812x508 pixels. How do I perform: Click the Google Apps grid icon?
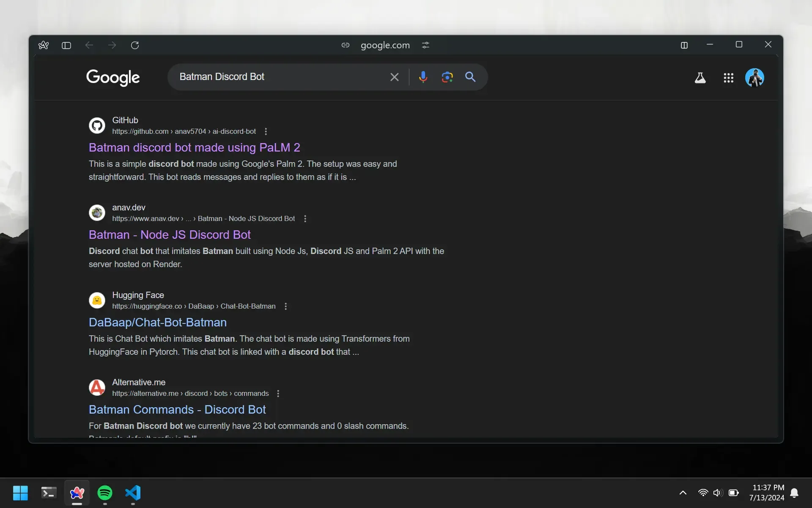(x=728, y=77)
